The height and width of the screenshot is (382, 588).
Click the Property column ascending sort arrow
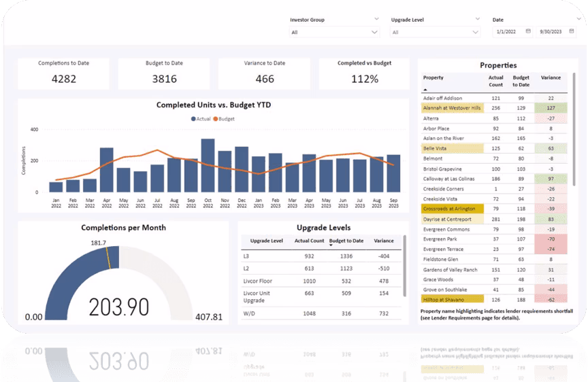pos(425,89)
